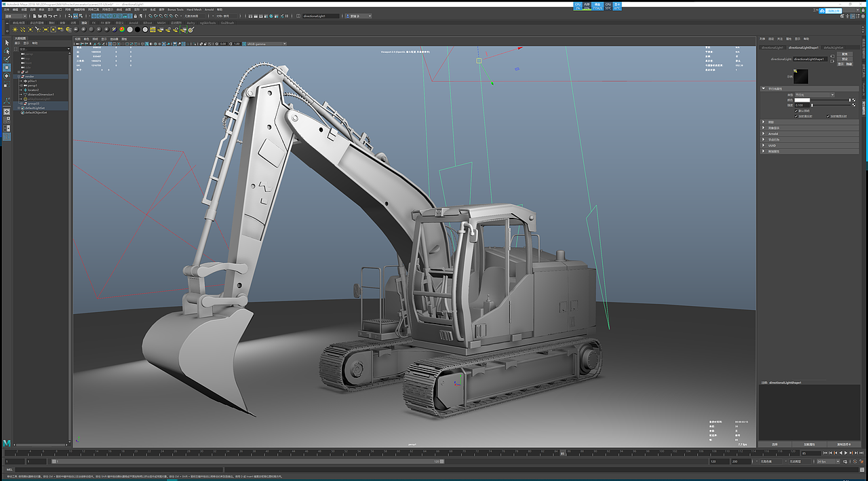
Task: Click the first light icon on Rendering shelf
Action: click(x=15, y=30)
